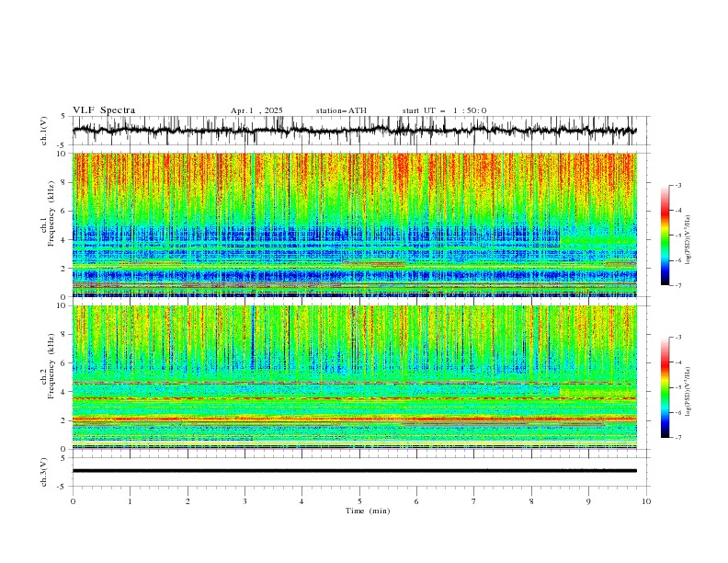Click the ch.3 flat voltage trace
Viewport: 728px width, 563px height.
point(354,471)
